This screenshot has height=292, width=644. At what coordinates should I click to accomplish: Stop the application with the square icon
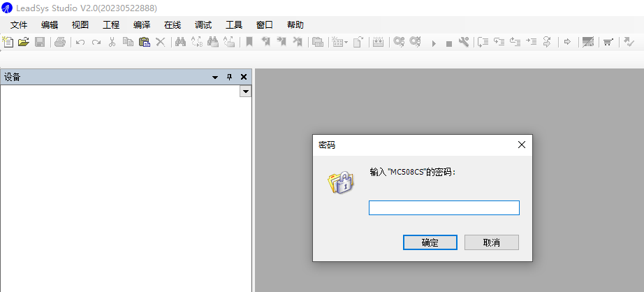[x=449, y=43]
